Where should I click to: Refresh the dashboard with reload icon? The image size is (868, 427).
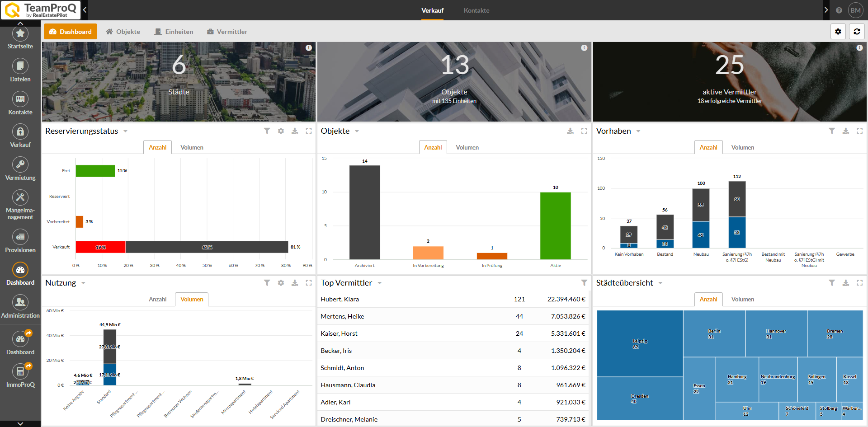click(857, 32)
